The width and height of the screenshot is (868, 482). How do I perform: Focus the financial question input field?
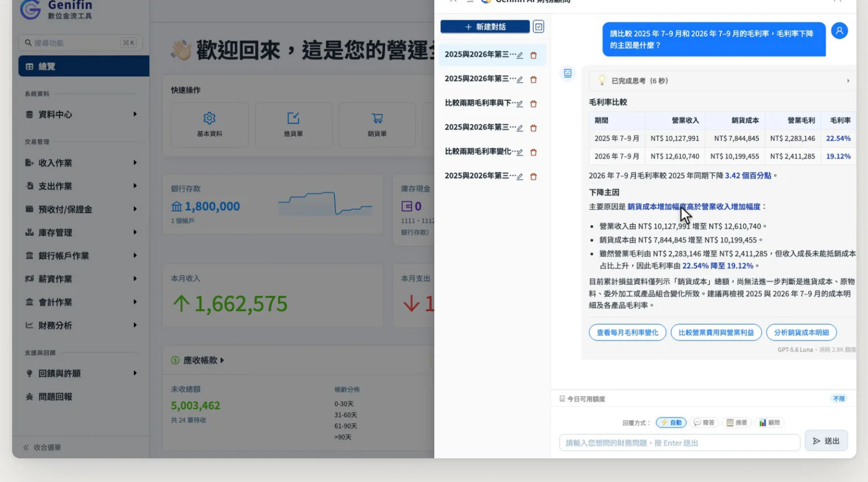[x=680, y=442]
